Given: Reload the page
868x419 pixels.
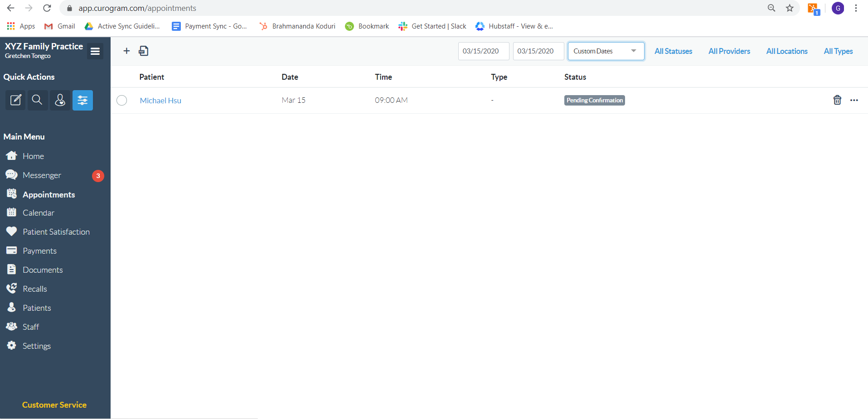Looking at the screenshot, I should [x=47, y=8].
